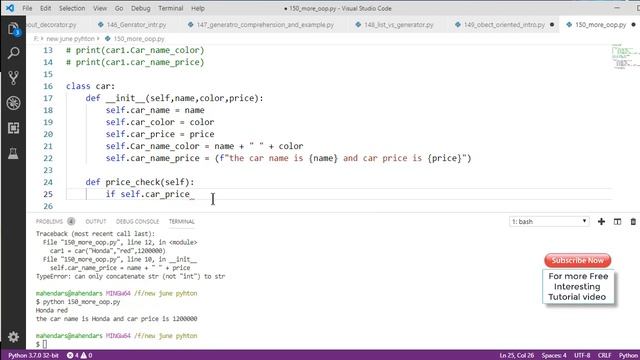Click the VS Code logo icon
This screenshot has height=360, width=640.
click(x=10, y=8)
